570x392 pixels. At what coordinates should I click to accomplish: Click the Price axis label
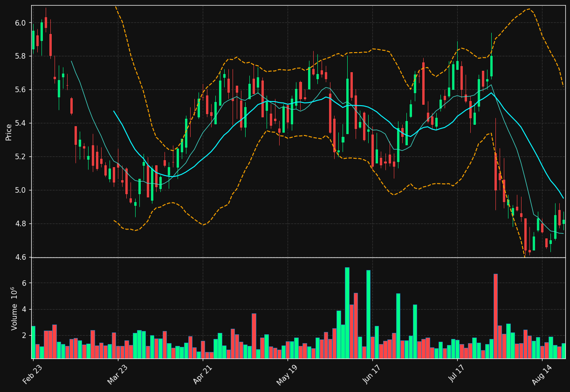click(9, 132)
